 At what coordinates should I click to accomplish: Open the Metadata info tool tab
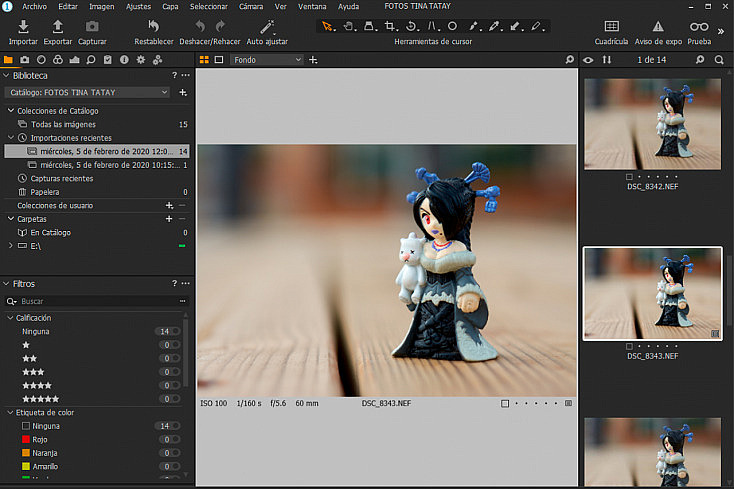[124, 59]
